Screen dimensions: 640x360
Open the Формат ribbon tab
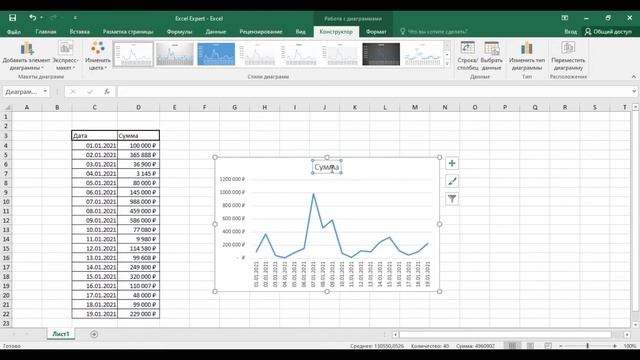point(376,31)
